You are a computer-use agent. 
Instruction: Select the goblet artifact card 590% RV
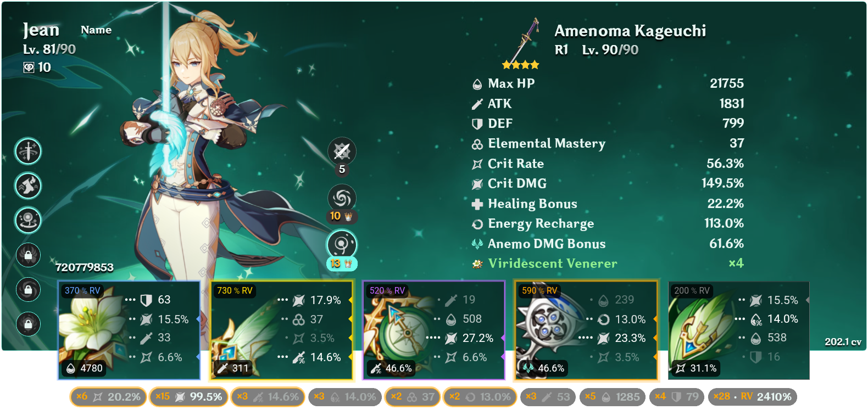click(586, 330)
